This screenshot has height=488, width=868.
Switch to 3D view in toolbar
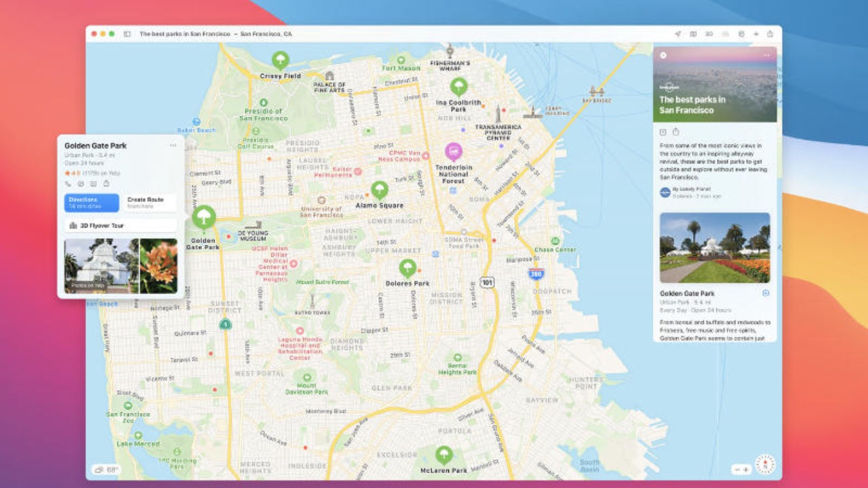(x=709, y=34)
